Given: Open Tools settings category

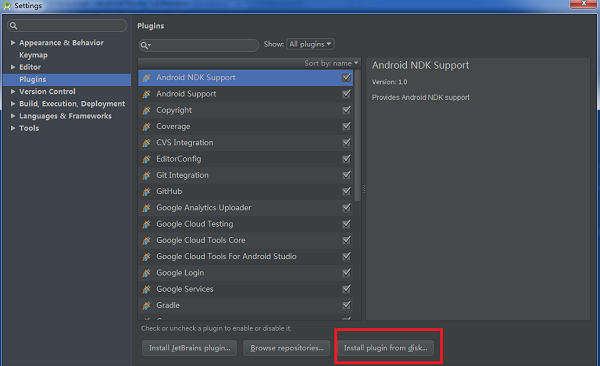Looking at the screenshot, I should point(29,128).
